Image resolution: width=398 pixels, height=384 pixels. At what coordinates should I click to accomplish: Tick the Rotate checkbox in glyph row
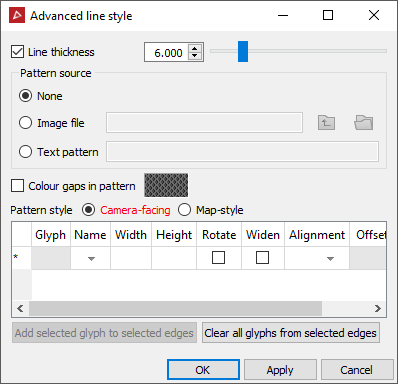point(218,258)
